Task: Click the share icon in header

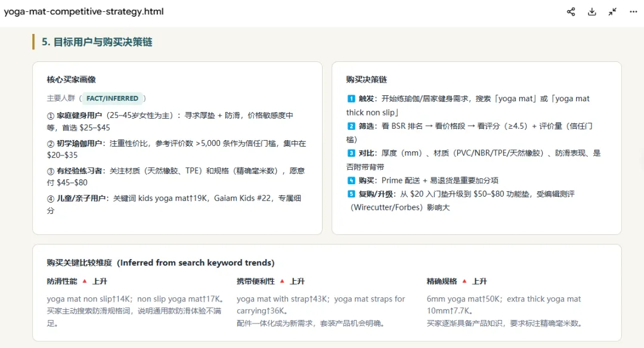Action: pos(571,11)
